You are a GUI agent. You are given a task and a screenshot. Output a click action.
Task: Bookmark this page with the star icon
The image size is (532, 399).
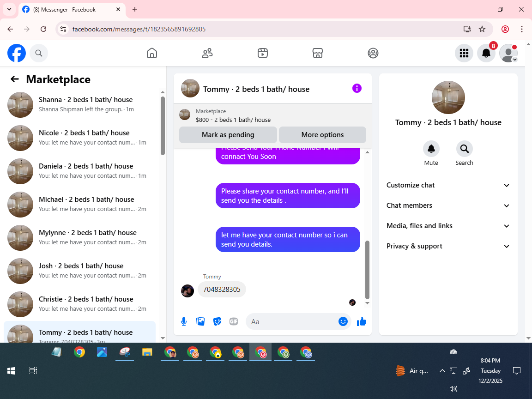482,29
